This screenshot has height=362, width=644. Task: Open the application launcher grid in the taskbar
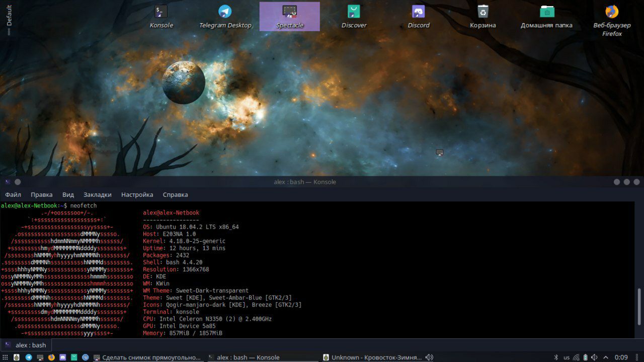5,357
